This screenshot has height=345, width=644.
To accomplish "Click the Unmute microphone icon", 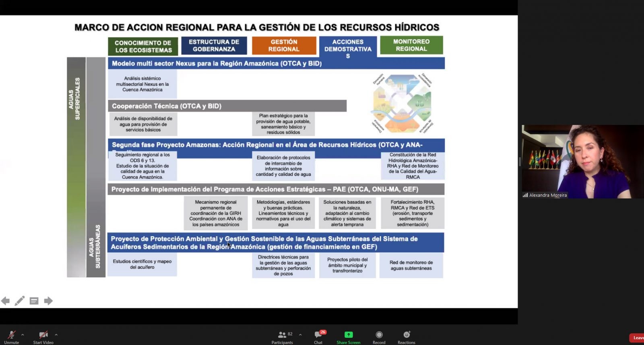I will tap(11, 335).
